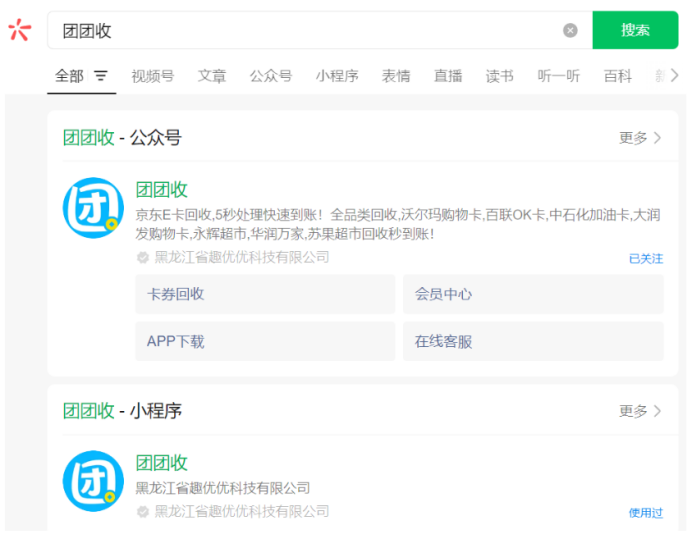Switch to the 表情 tab
This screenshot has height=549, width=693.
point(396,76)
